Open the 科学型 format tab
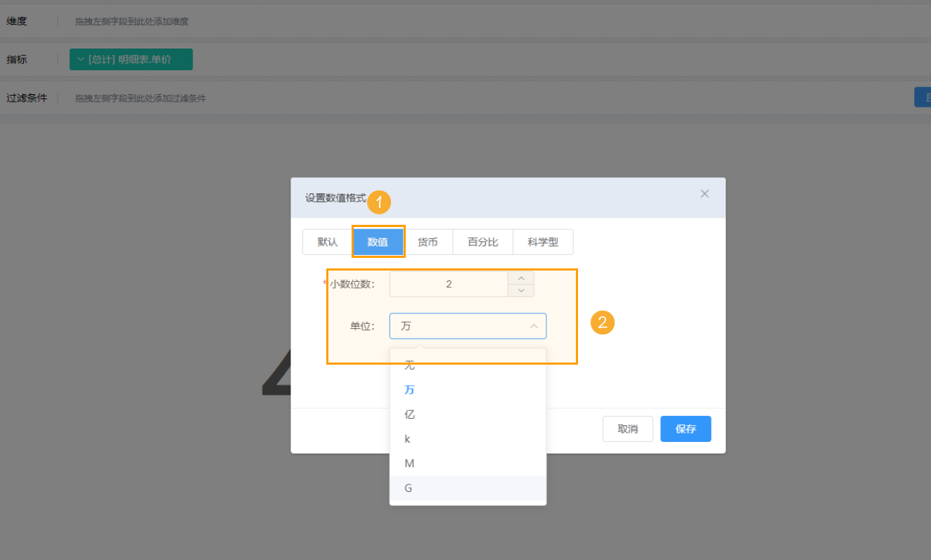The width and height of the screenshot is (931, 560). [542, 242]
